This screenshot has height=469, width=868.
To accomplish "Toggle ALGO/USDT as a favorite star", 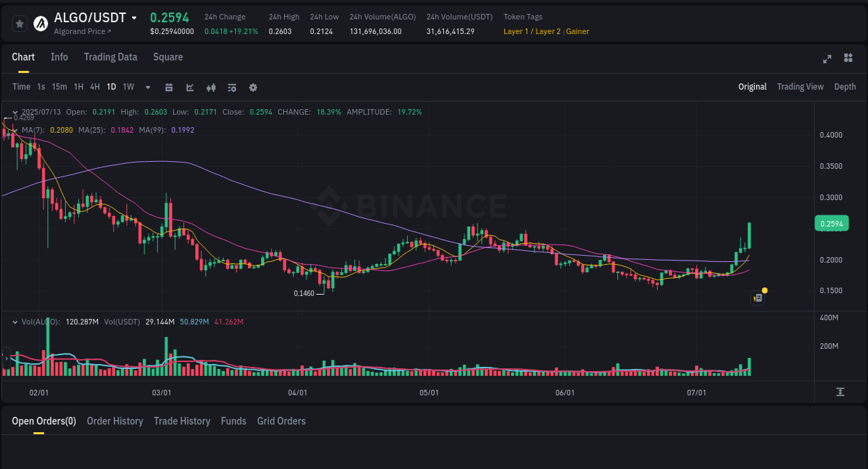I will pyautogui.click(x=19, y=23).
